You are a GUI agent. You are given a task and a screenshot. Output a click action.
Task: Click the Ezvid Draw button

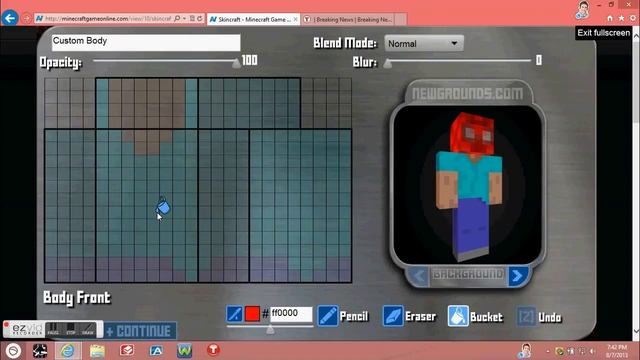[x=88, y=329]
